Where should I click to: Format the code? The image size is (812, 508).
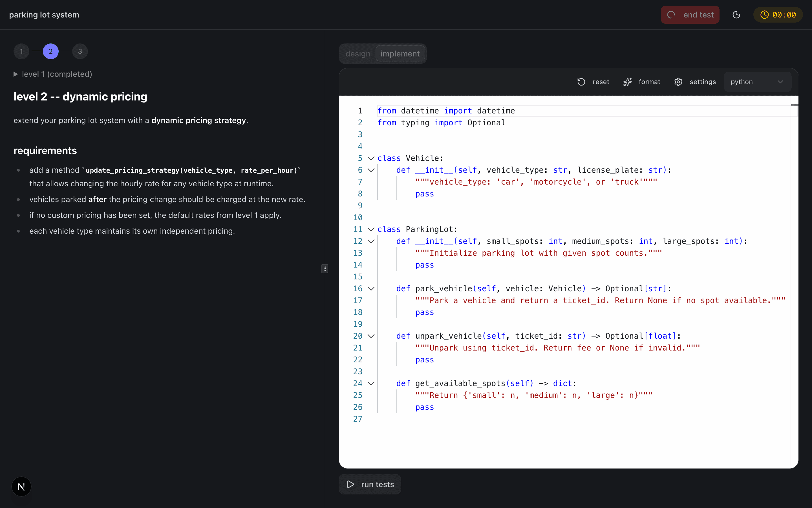[641, 82]
